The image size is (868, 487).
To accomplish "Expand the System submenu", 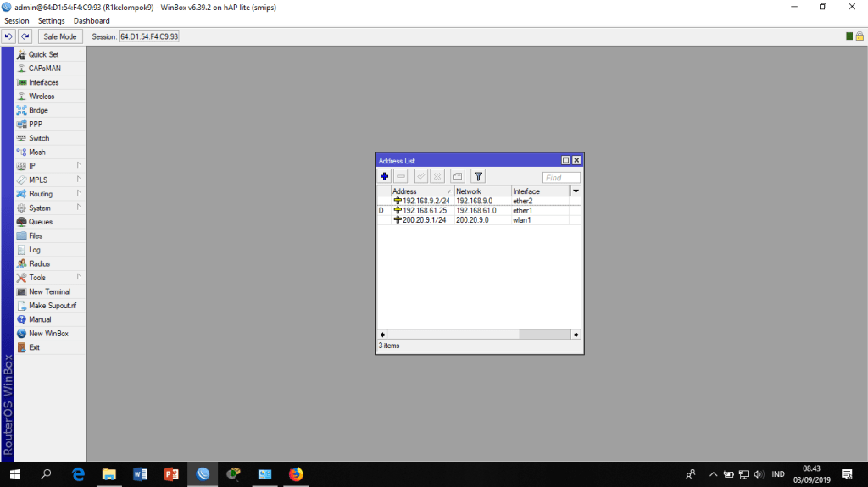I will coord(39,208).
